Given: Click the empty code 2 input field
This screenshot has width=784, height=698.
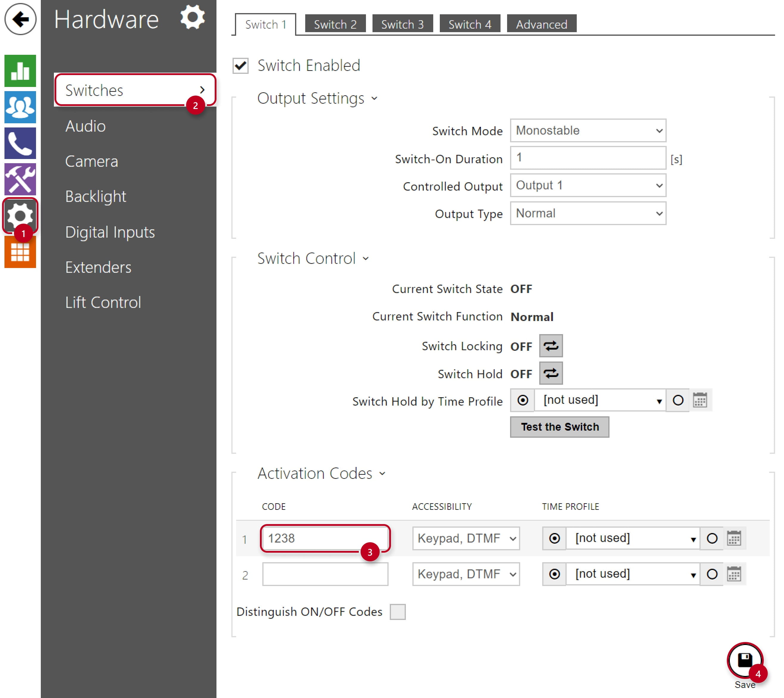Looking at the screenshot, I should click(325, 574).
